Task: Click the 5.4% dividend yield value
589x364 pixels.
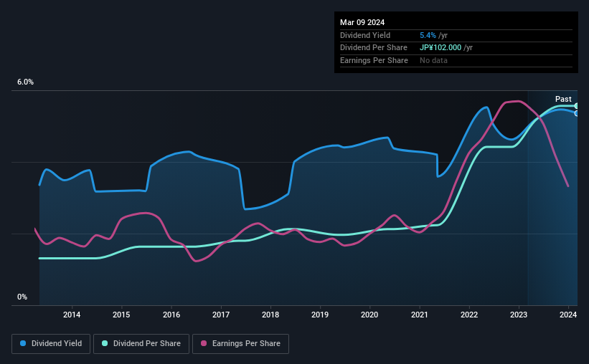Action: [428, 35]
